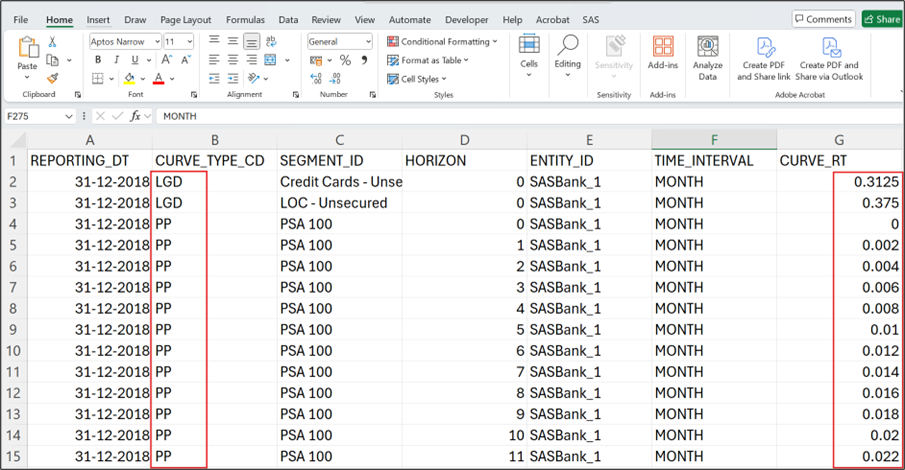Expand the Format as Table menu
The image size is (905, 470).
click(x=428, y=60)
